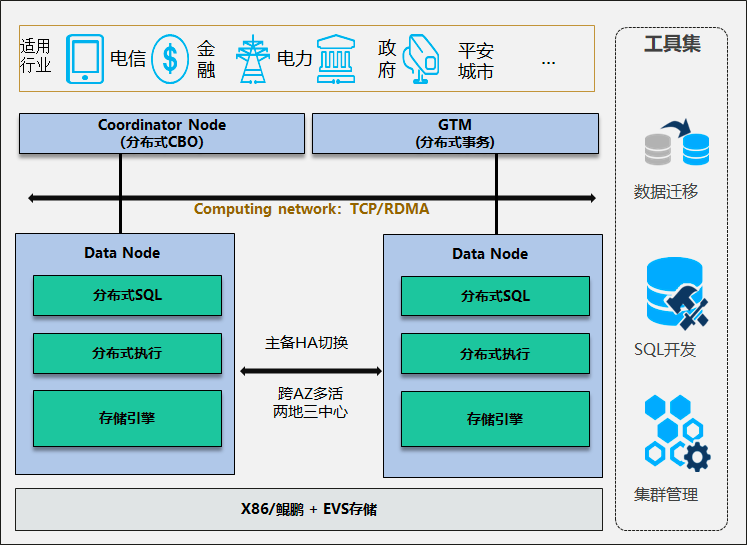Image resolution: width=747 pixels, height=545 pixels.
Task: Click 分布式执行 in the right Data Node
Action: tap(495, 354)
